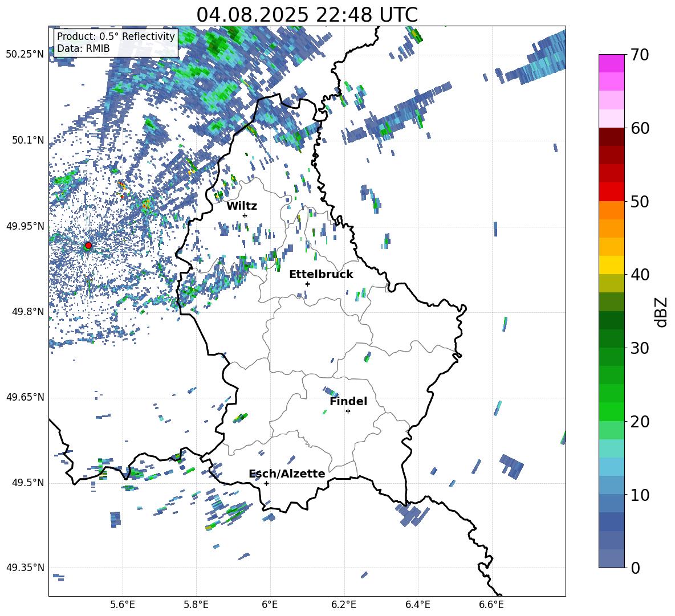Click the 49.65°N latitude label
This screenshot has width=675, height=616.
point(25,397)
